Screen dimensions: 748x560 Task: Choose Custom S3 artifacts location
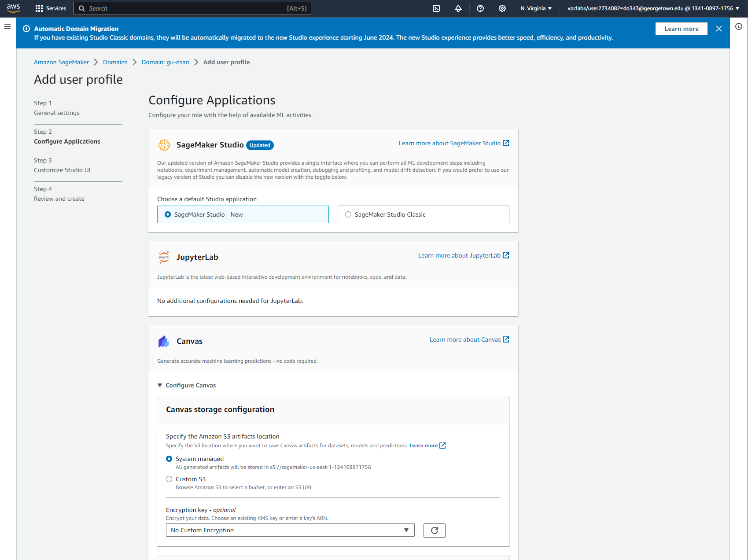pos(169,479)
